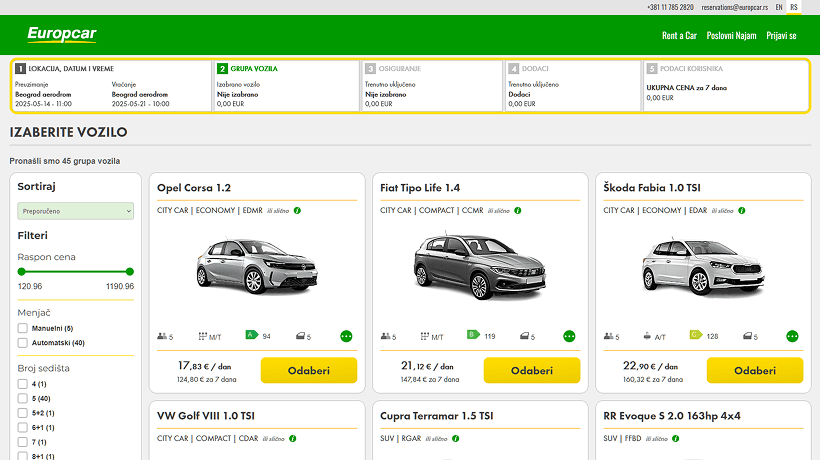Open info icon for RR Evoque category

(x=676, y=439)
